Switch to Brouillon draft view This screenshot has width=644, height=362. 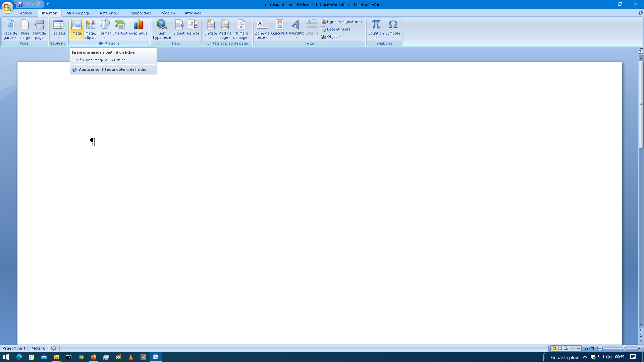[x=578, y=348]
